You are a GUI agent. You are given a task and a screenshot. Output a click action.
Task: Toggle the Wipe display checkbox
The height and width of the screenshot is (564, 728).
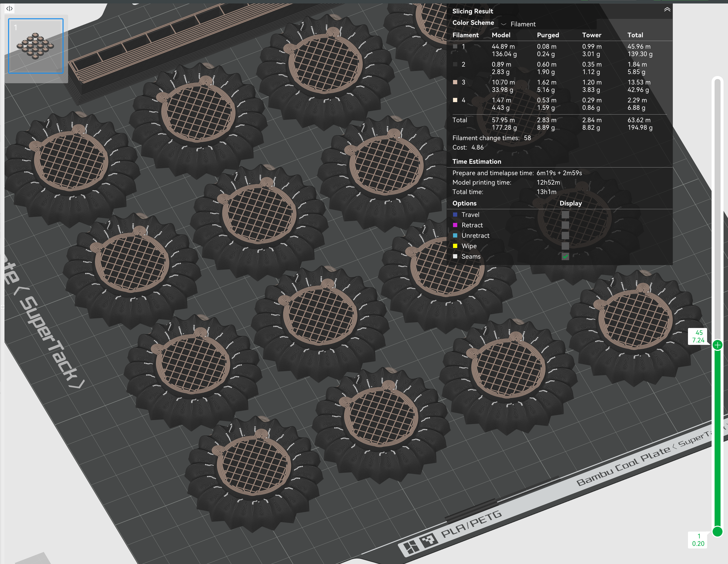coord(565,246)
